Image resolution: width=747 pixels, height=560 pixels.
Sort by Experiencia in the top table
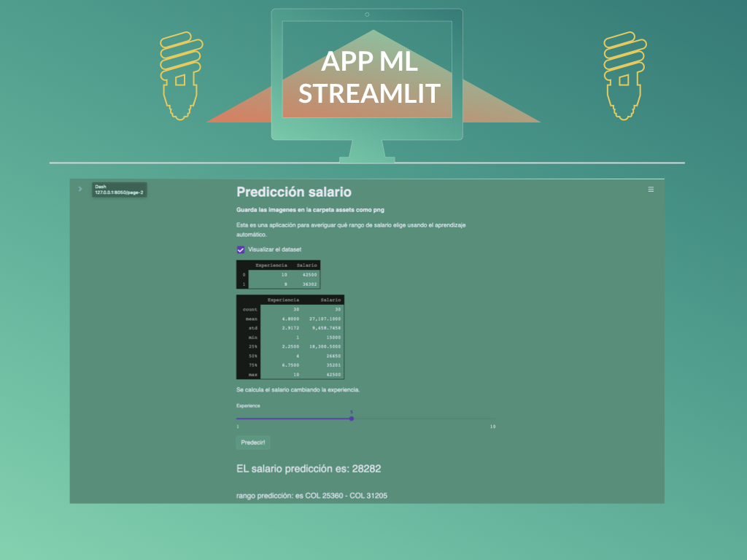point(266,265)
